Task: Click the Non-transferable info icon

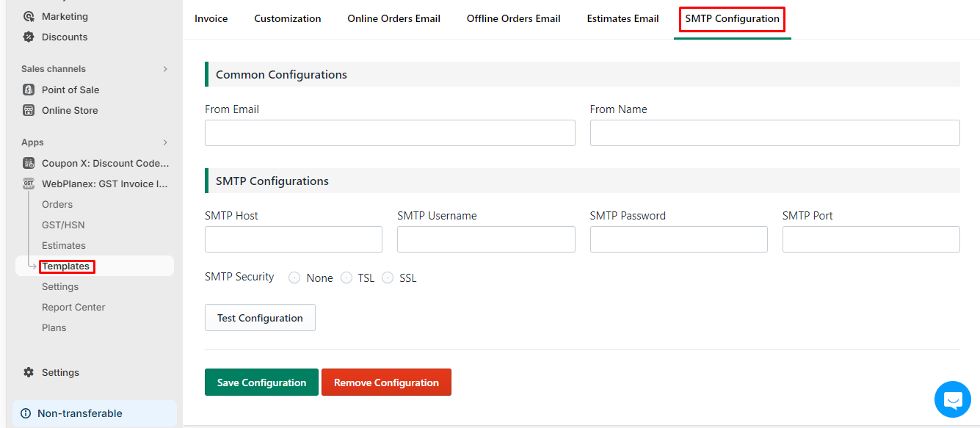Action: 26,413
